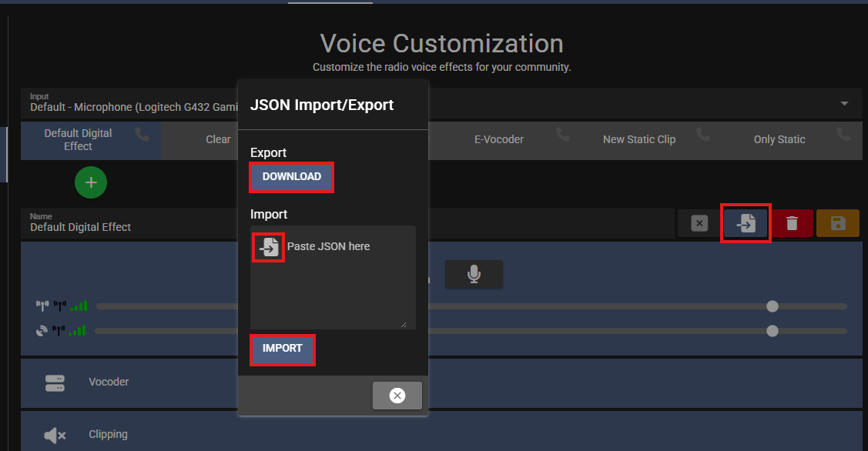The width and height of the screenshot is (868, 451).
Task: Click the import icon inside JSON text area
Action: [x=269, y=247]
